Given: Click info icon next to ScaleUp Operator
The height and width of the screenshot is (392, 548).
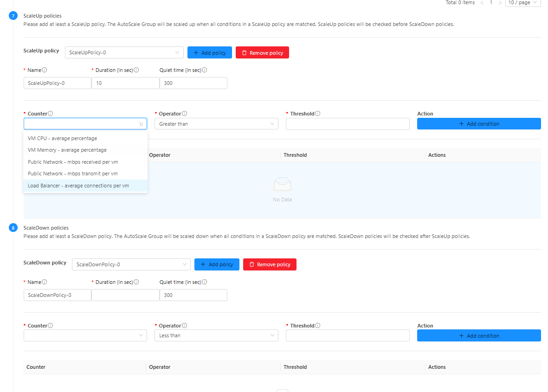Looking at the screenshot, I should click(x=185, y=114).
